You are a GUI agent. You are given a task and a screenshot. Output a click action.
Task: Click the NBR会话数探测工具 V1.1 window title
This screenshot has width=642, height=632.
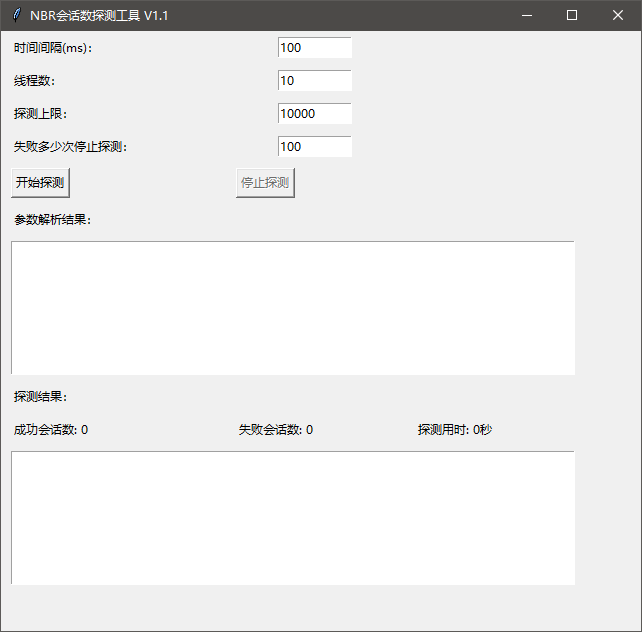pyautogui.click(x=99, y=16)
